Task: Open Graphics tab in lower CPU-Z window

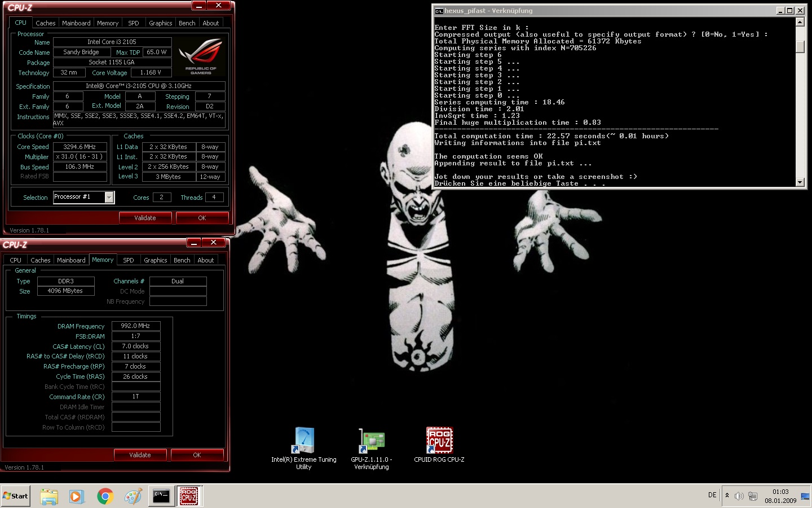Action: pyautogui.click(x=156, y=260)
